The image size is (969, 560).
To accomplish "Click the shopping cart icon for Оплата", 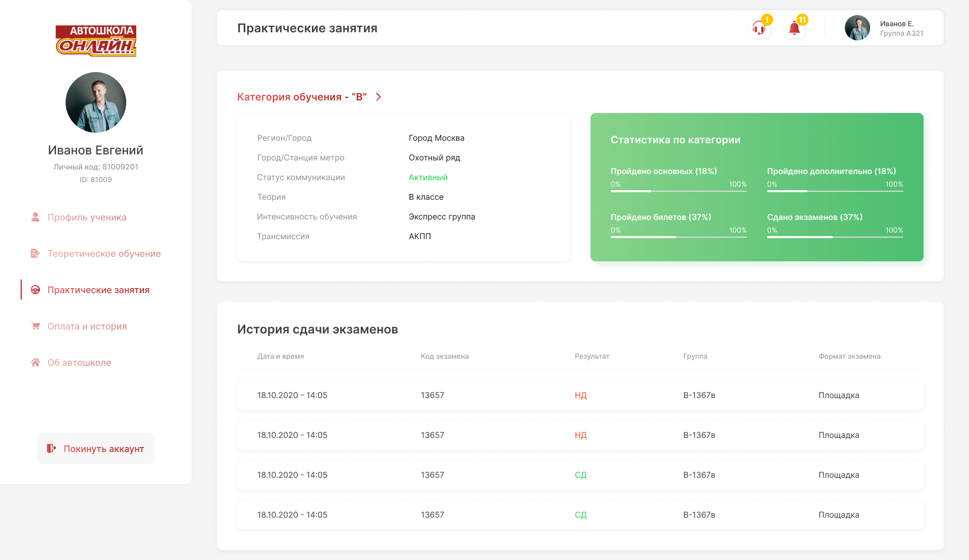I will pyautogui.click(x=35, y=326).
